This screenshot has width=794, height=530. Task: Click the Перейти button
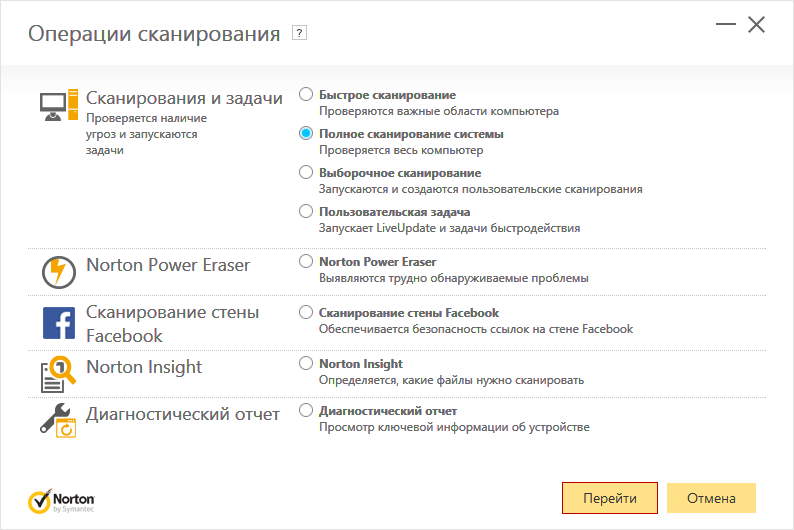[x=610, y=498]
